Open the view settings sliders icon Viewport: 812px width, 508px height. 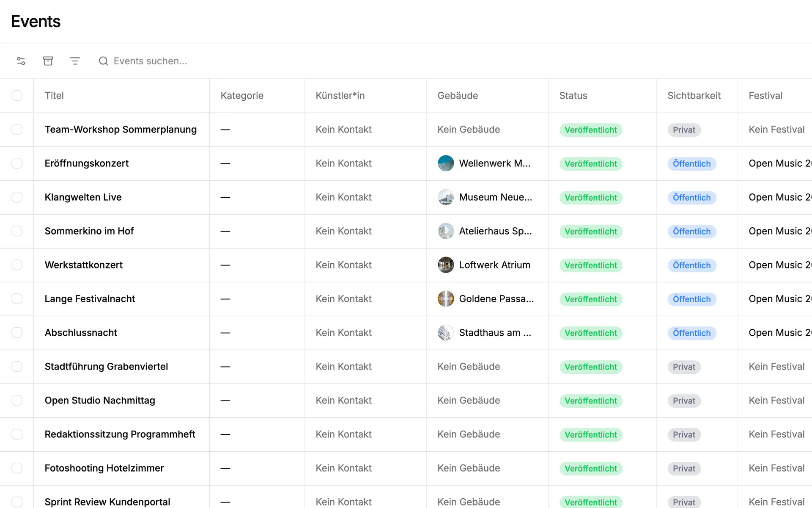pyautogui.click(x=21, y=61)
